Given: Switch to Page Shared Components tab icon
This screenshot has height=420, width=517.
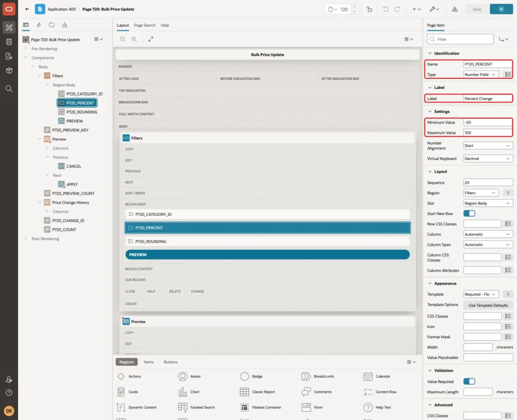Looking at the screenshot, I should pos(65,25).
